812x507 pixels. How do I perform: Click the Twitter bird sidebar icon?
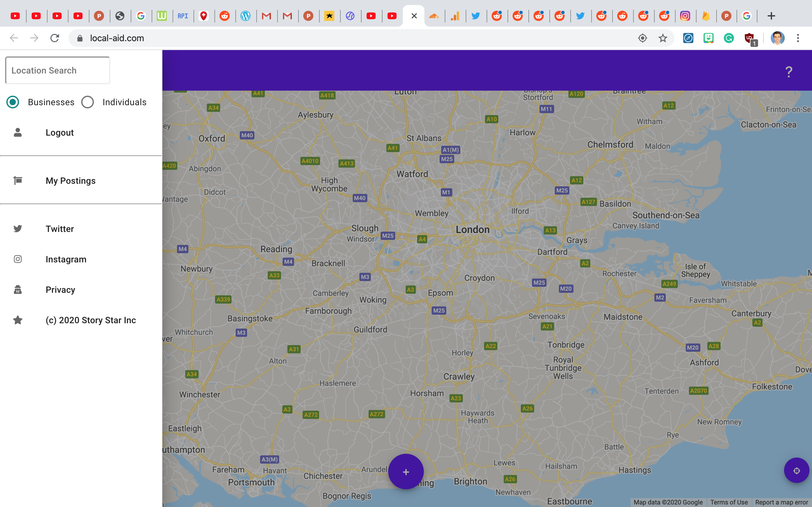tap(18, 229)
